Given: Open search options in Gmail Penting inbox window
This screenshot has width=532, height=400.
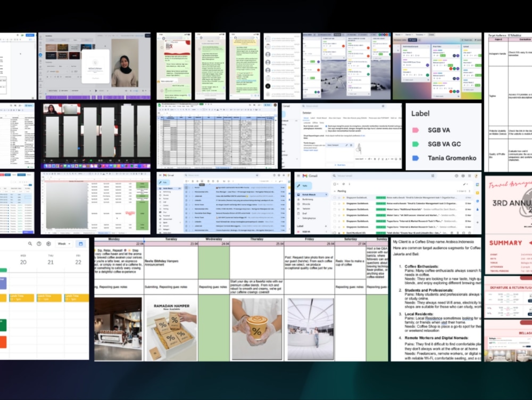Looking at the screenshot, I should pos(433,176).
